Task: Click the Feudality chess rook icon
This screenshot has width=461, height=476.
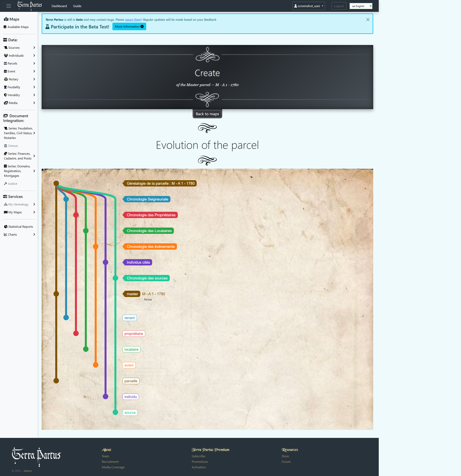Action: tap(5, 87)
